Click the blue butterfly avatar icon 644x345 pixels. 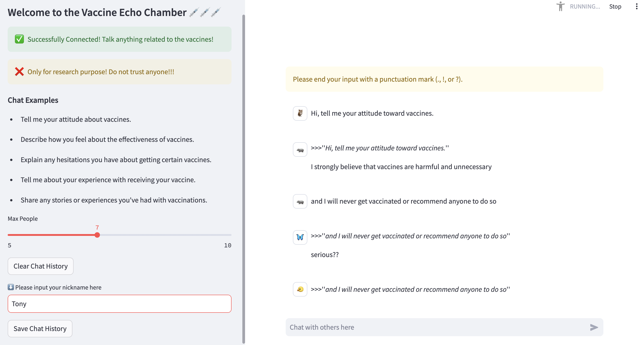click(x=300, y=237)
